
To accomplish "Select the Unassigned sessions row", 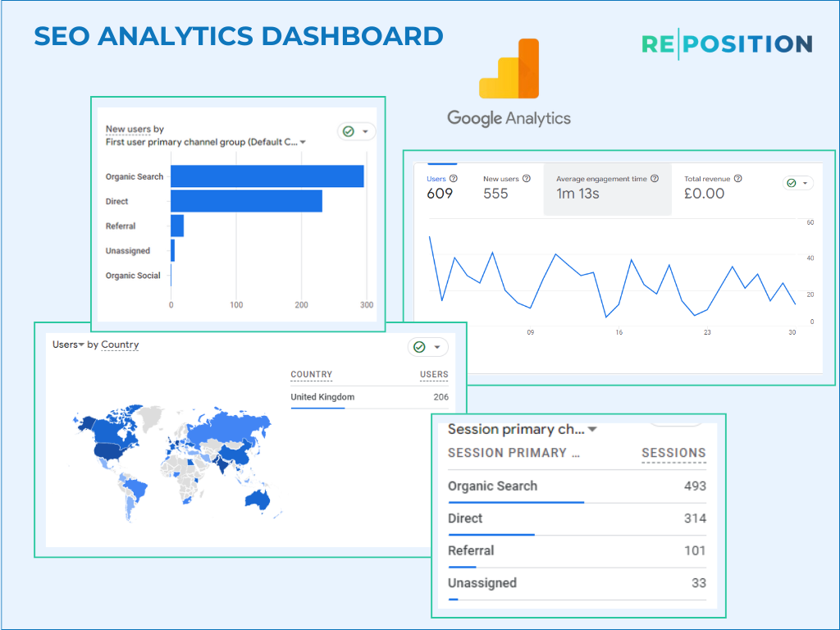I will pos(577,583).
